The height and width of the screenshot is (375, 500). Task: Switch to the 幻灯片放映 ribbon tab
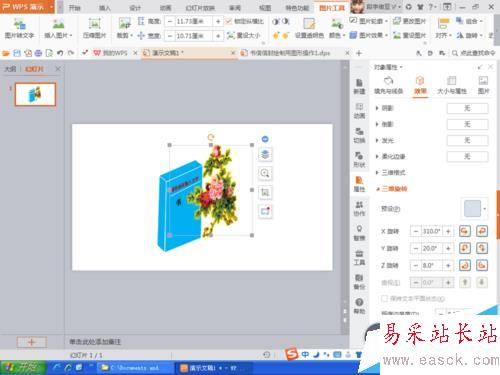pos(200,8)
